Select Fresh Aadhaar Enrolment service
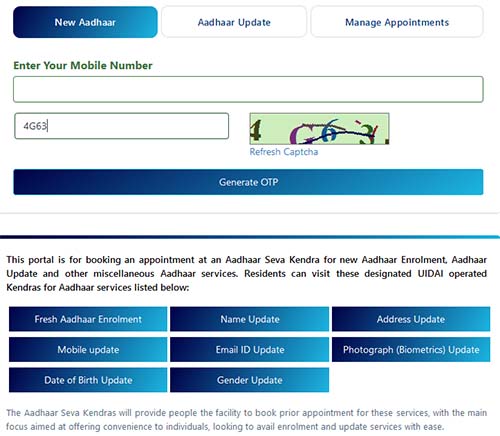Viewport: 500px width, 436px height. (88, 319)
